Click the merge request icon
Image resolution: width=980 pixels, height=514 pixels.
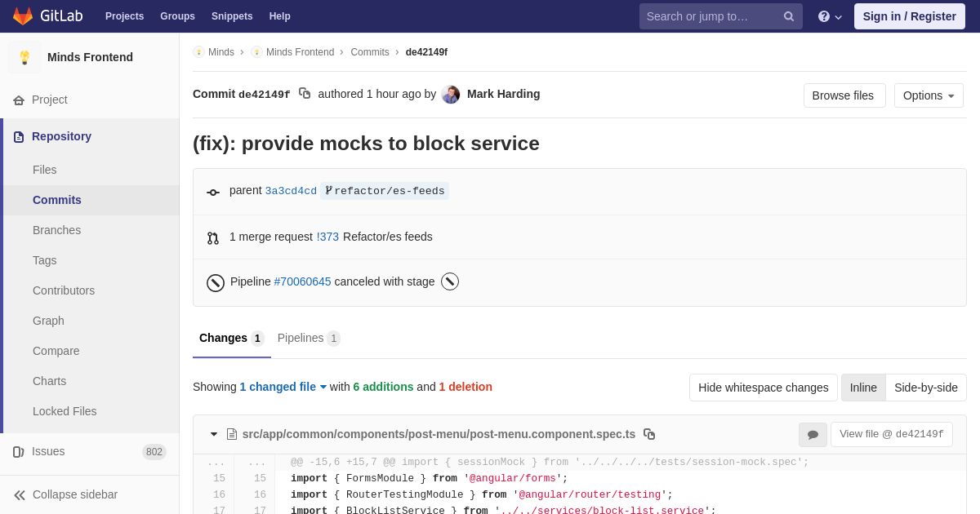(213, 238)
